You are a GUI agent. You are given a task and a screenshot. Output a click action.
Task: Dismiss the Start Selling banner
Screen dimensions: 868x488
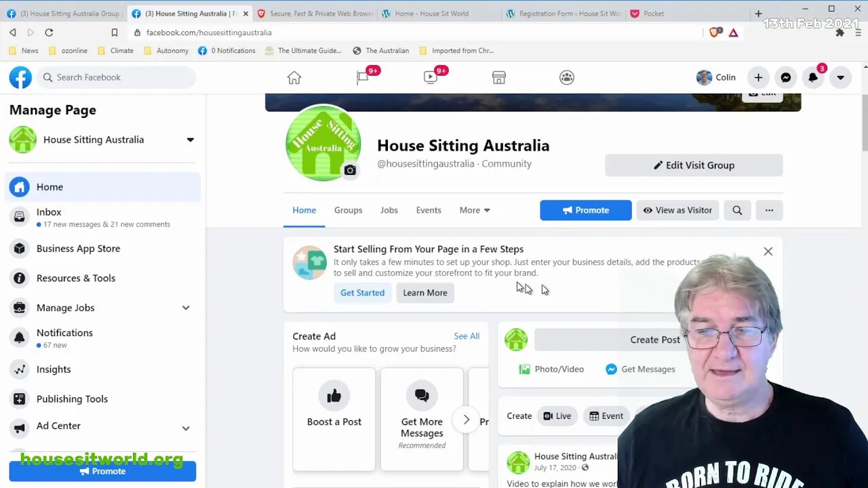coord(768,251)
